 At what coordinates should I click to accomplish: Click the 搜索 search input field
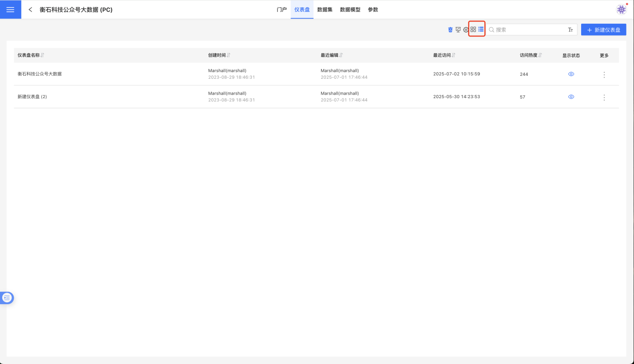(x=528, y=30)
